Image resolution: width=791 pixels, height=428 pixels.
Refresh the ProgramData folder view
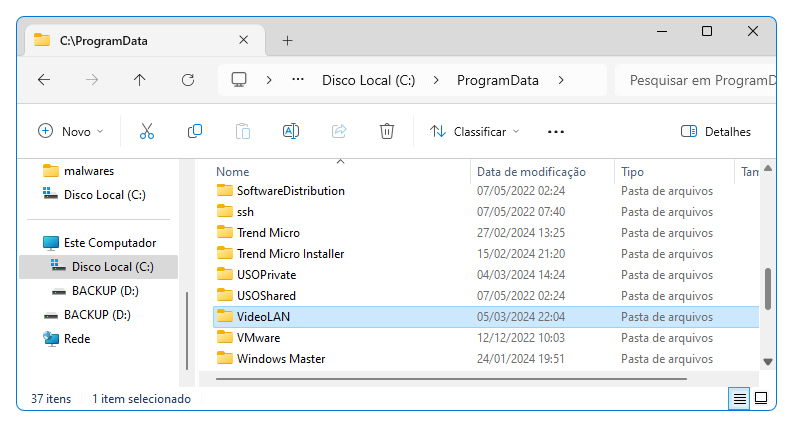(188, 80)
